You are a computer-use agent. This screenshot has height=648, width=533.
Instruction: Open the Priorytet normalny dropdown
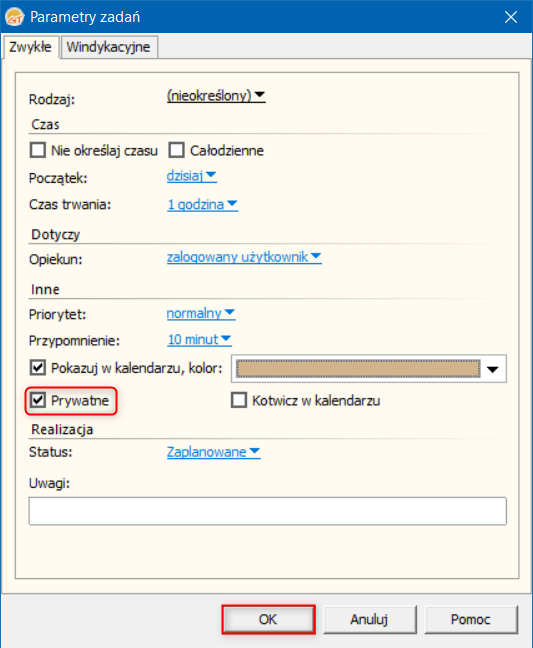[201, 313]
